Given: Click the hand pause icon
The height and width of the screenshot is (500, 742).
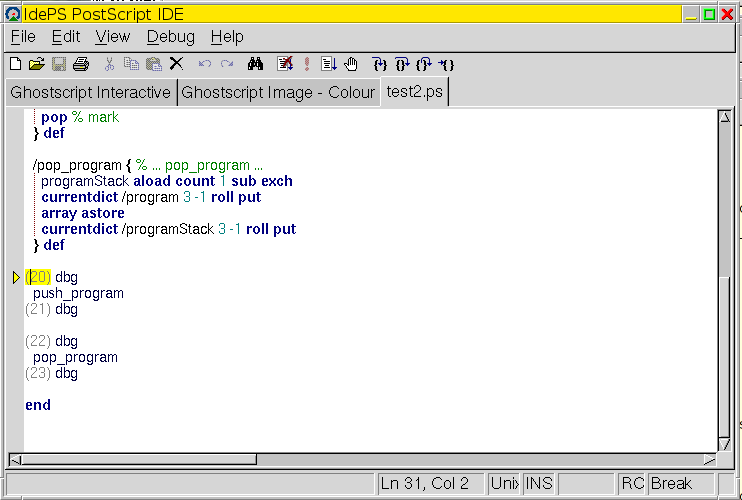Looking at the screenshot, I should click(x=351, y=64).
